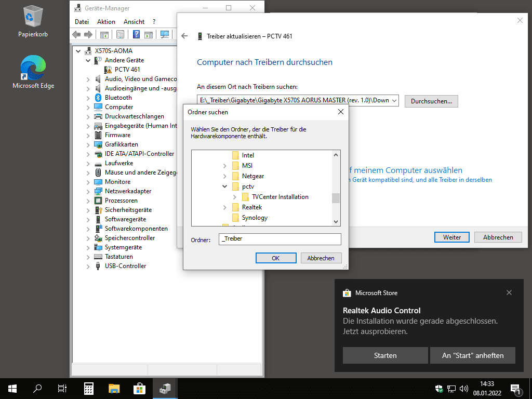Open File Explorer from the taskbar
Image resolution: width=532 pixels, height=399 pixels.
coord(114,389)
